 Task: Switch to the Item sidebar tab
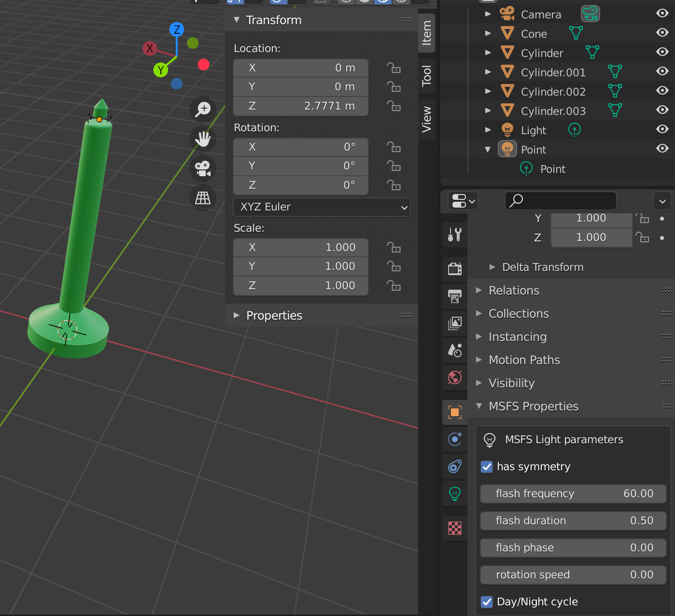(x=427, y=33)
